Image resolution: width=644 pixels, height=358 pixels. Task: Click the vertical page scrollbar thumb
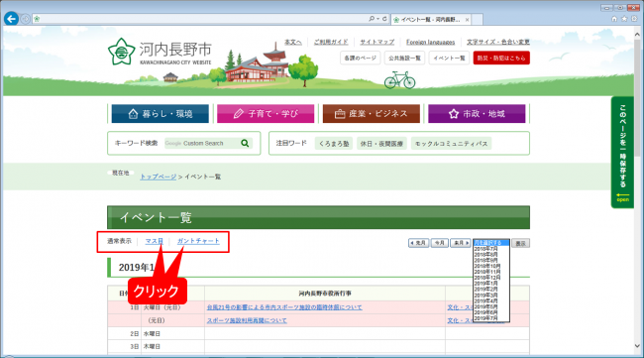click(x=637, y=98)
